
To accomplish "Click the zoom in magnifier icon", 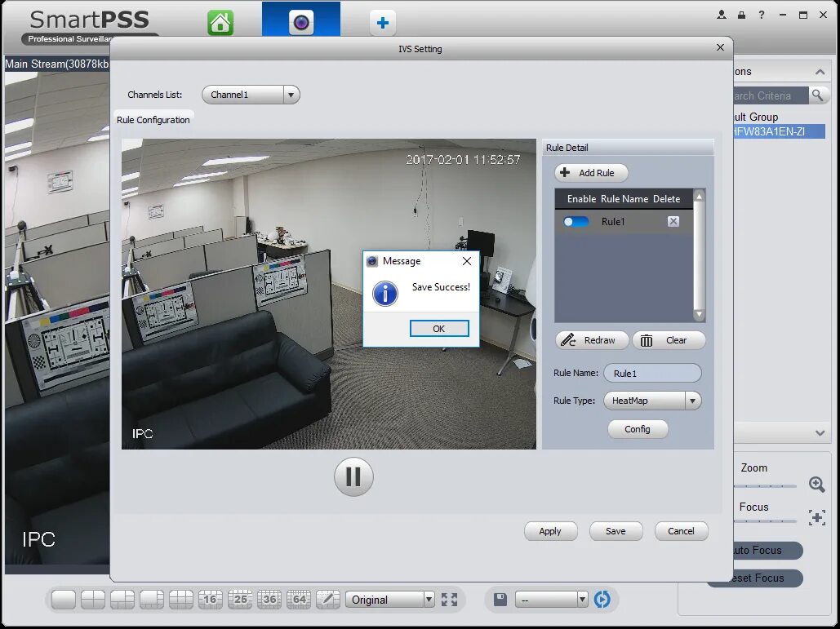I will coord(817,485).
